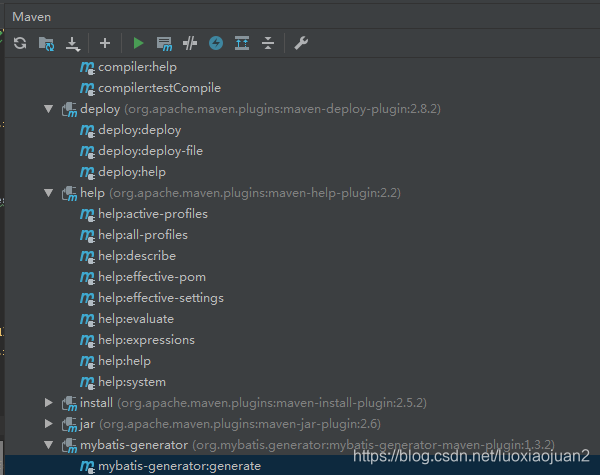Click the goal icon beside help:evaluate
Screen dimensions: 600x475
(87, 319)
